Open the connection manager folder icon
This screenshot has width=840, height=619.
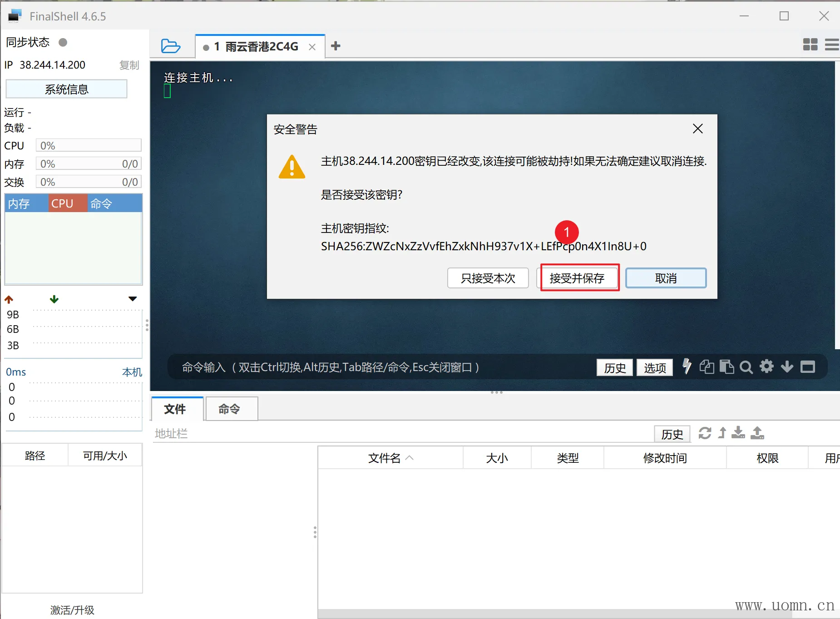pyautogui.click(x=171, y=46)
